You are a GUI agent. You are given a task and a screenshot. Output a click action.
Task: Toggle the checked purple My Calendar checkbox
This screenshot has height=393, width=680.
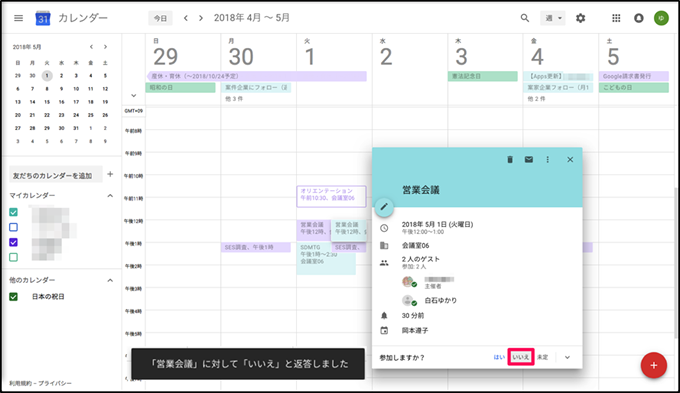point(13,242)
